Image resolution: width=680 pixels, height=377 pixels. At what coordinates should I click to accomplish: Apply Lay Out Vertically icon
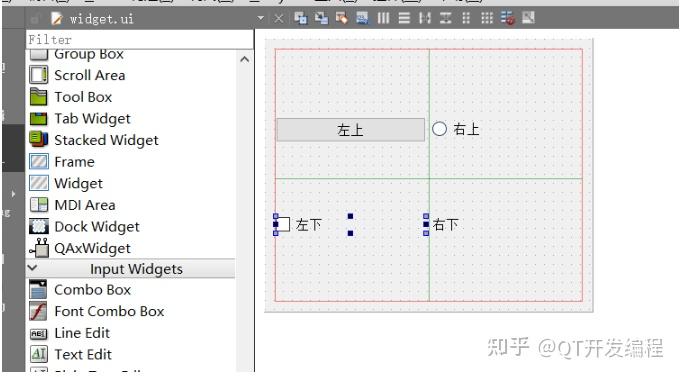click(404, 18)
